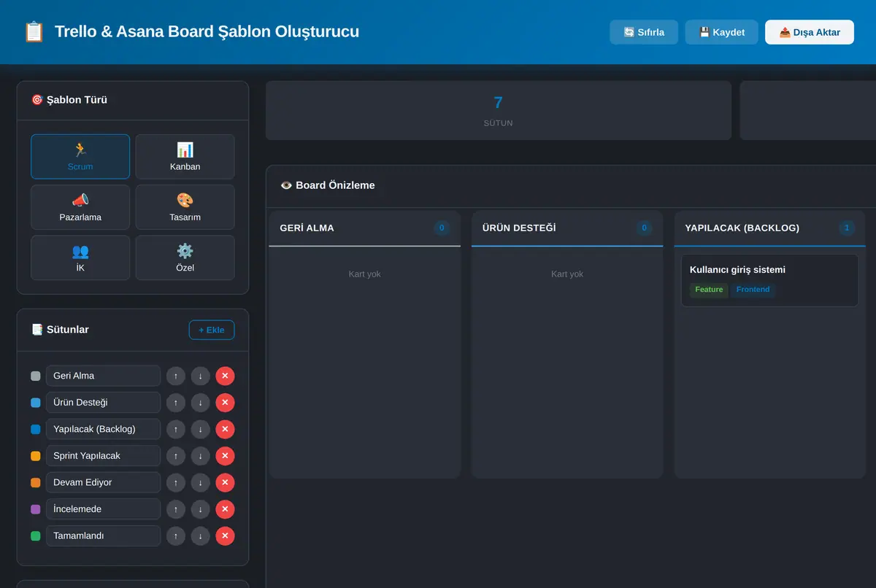876x588 pixels.
Task: Move Geri Alma column down
Action: 201,376
